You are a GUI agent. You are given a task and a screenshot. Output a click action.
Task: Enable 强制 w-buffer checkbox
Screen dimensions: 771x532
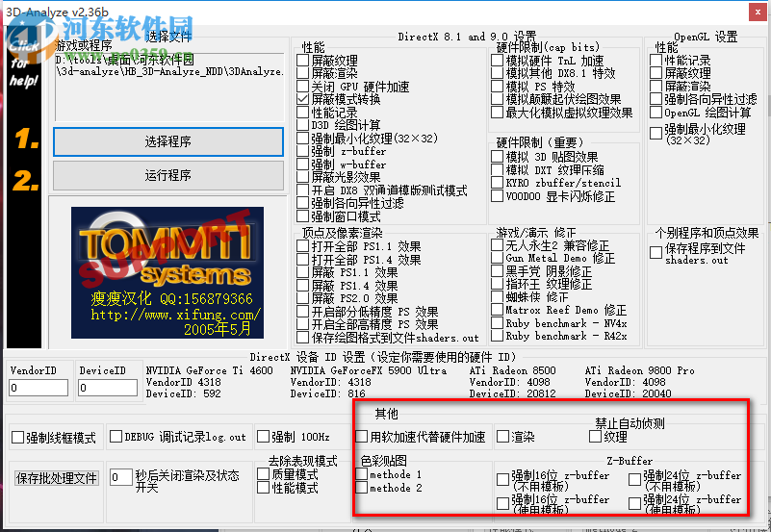tap(303, 165)
